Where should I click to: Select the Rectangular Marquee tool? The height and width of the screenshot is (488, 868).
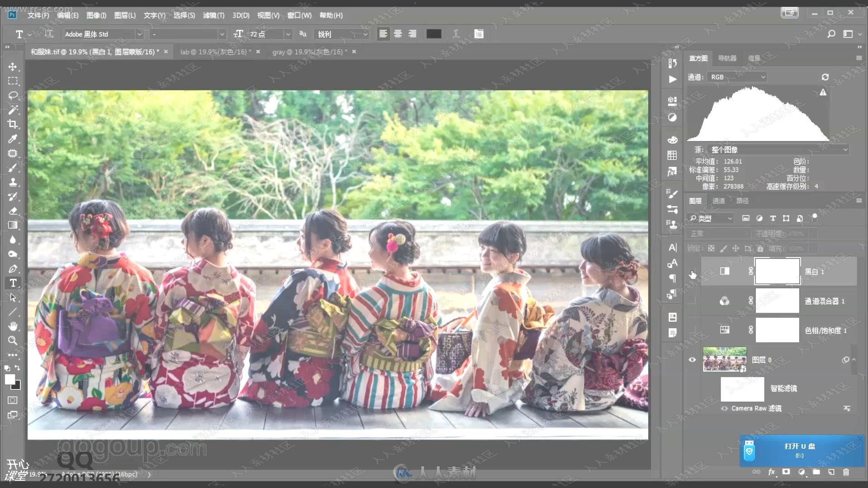[13, 81]
